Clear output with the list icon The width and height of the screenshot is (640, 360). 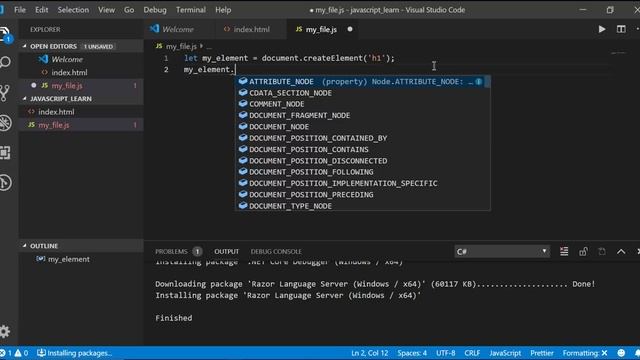[x=564, y=251]
